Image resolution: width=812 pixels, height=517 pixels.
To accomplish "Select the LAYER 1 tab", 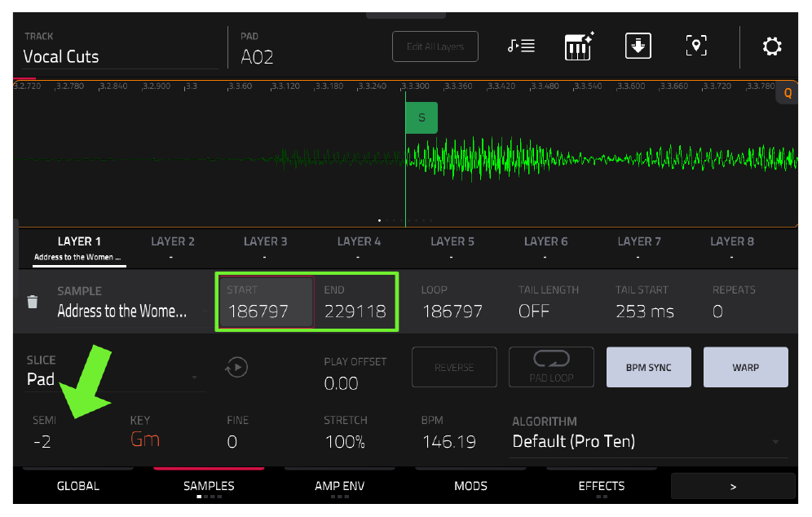I will coord(79,249).
